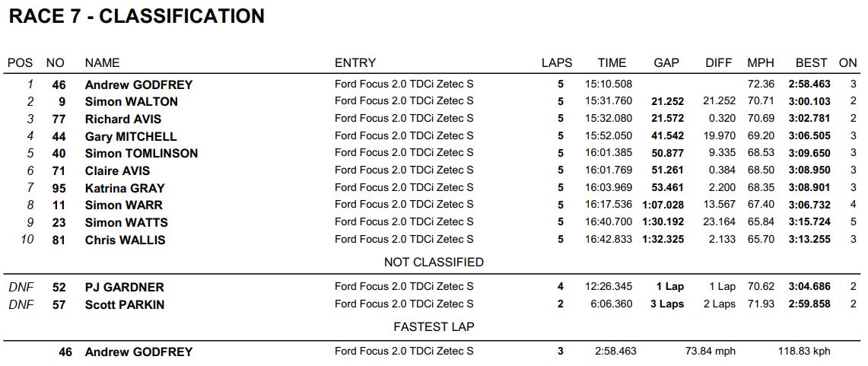Select Scott PARKIN's best lap 2:59.858

tap(810, 304)
